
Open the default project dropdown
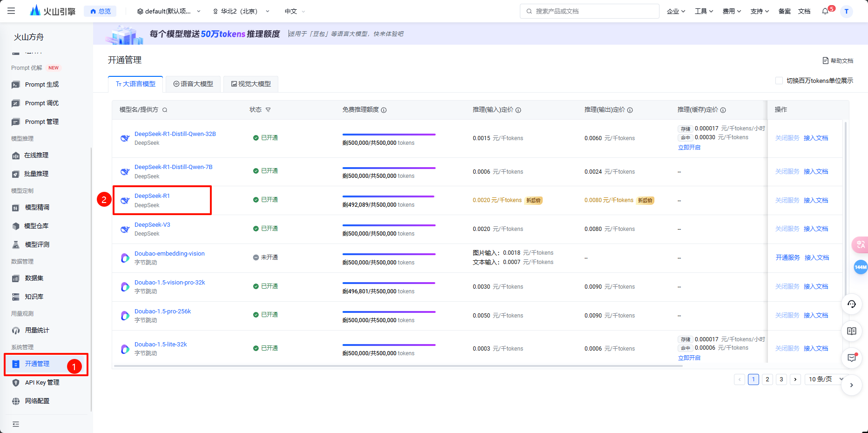click(x=169, y=11)
